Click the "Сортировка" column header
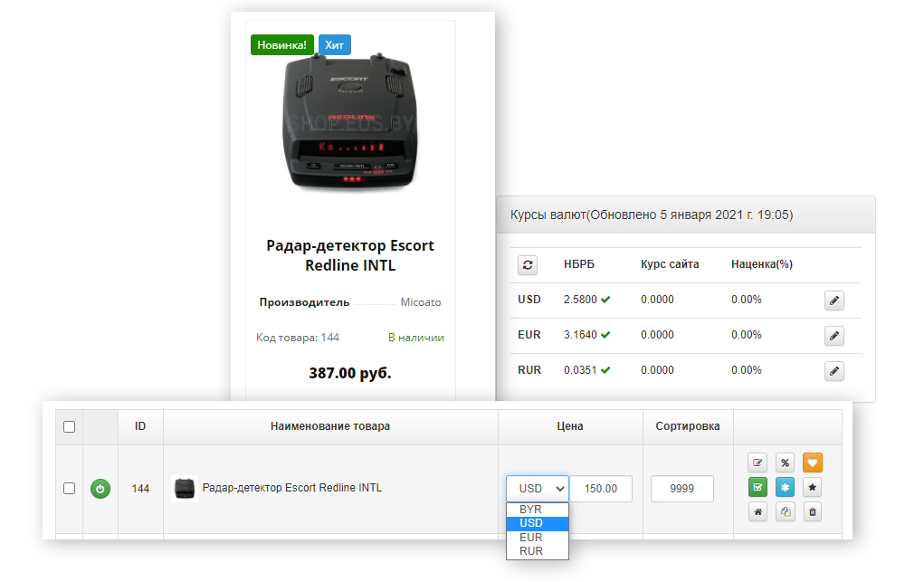The image size is (924, 582). coord(688,425)
